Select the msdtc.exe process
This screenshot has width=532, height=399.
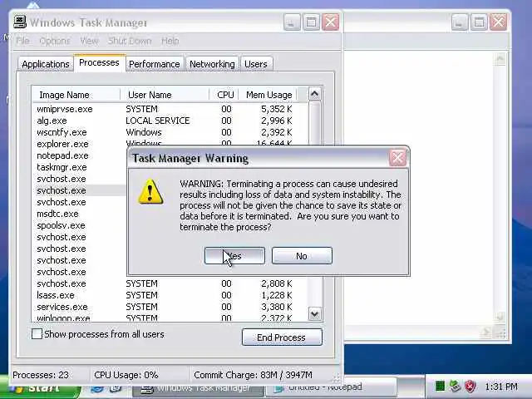(57, 214)
